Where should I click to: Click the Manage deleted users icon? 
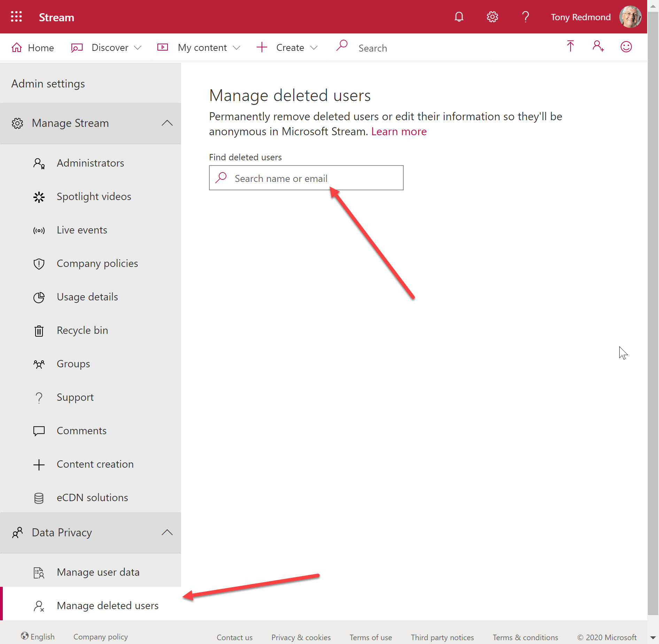pos(39,606)
